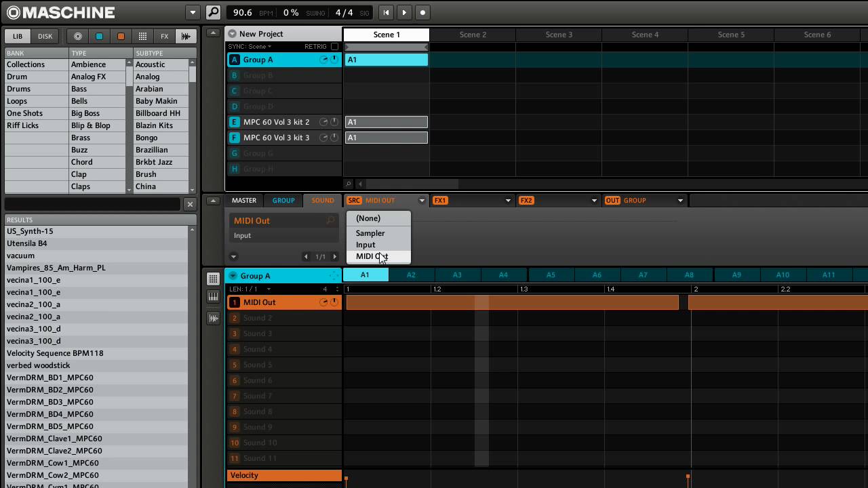The height and width of the screenshot is (488, 868).
Task: Switch to pad grid view icon
Action: click(x=213, y=279)
